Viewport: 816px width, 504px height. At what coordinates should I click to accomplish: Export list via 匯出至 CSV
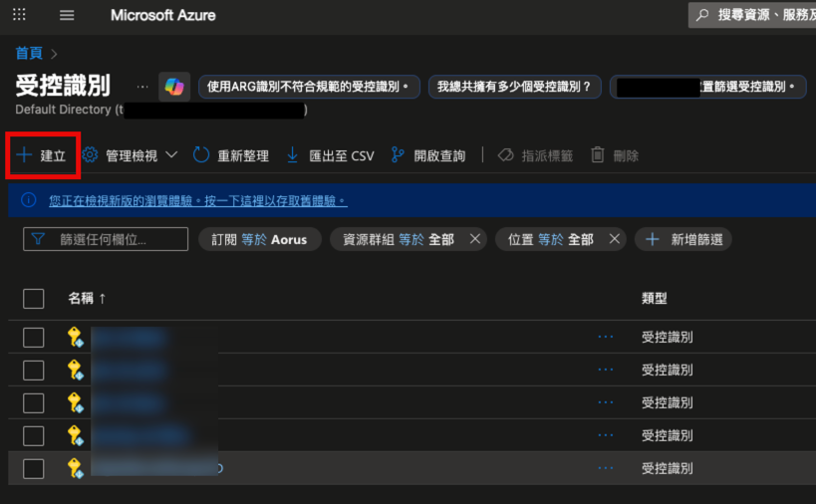(x=330, y=155)
